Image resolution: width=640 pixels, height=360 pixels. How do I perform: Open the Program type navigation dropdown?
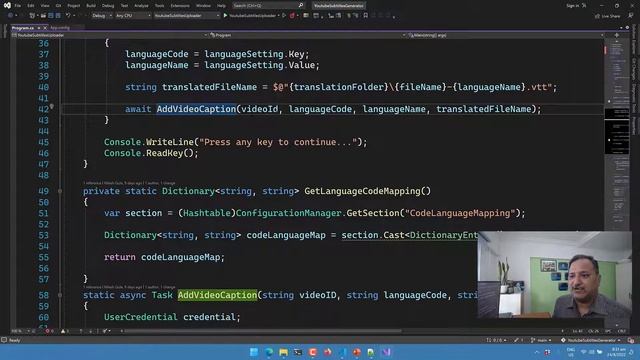coord(307,35)
